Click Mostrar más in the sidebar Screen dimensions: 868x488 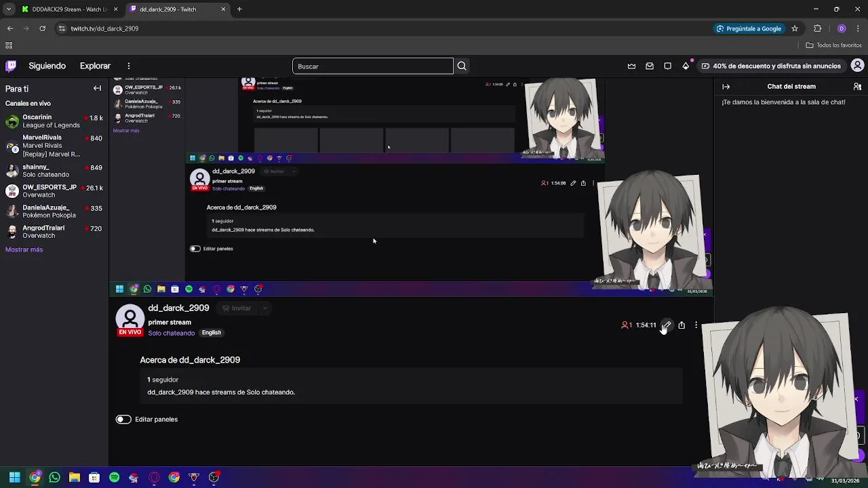point(24,249)
